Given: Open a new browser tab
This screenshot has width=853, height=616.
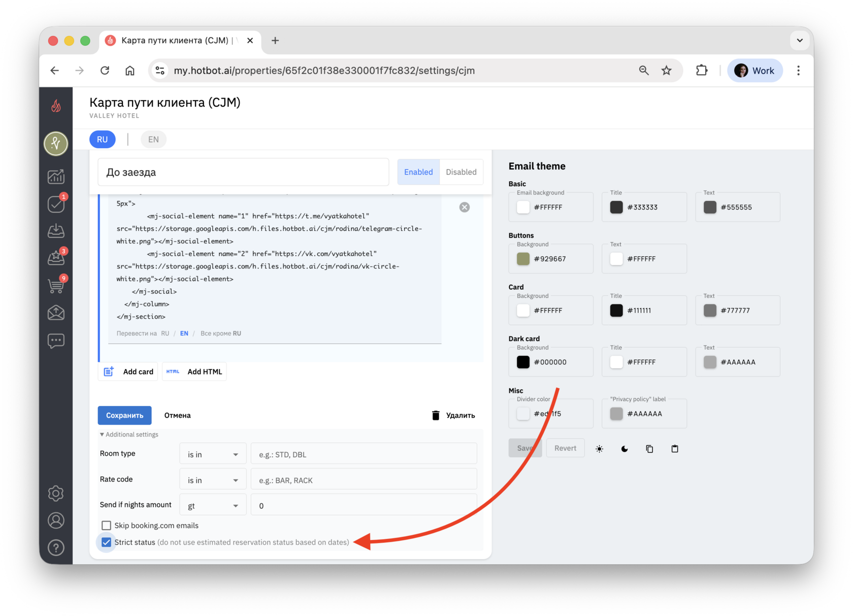Looking at the screenshot, I should pyautogui.click(x=275, y=41).
